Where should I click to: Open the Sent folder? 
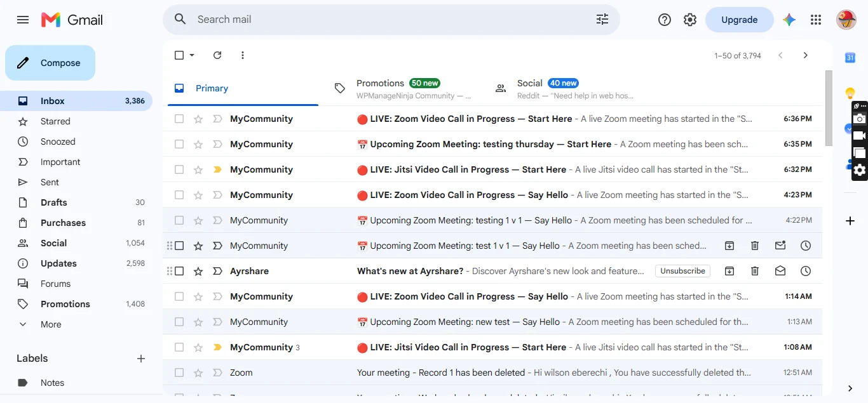76,182
